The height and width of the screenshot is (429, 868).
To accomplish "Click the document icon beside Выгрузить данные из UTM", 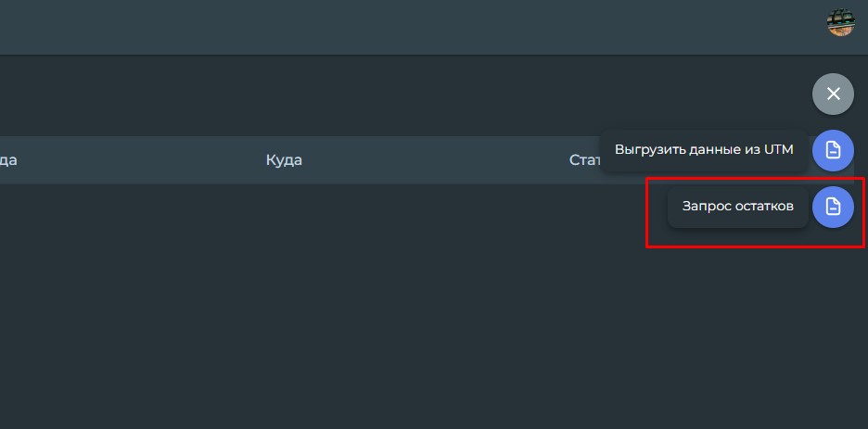I will (833, 150).
